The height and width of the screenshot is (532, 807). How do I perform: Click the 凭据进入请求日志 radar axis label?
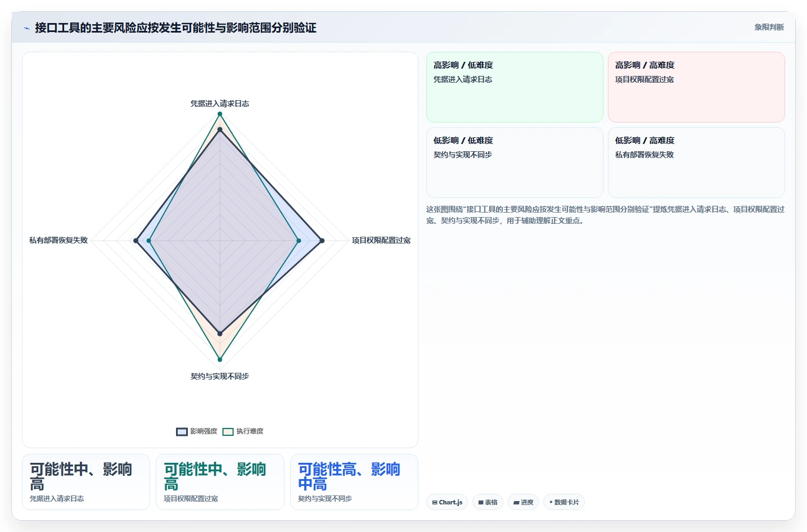[220, 103]
